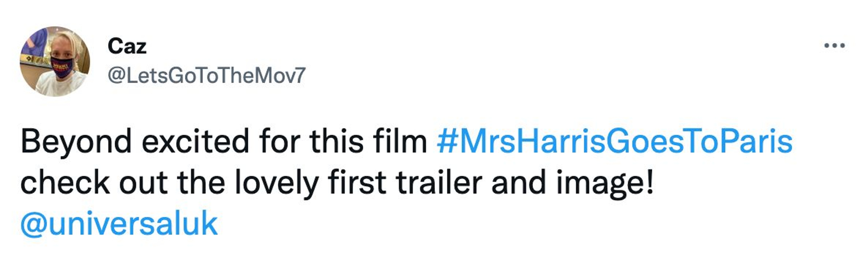868x264 pixels.
Task: Click the word "first" in the tweet
Action: point(357,183)
